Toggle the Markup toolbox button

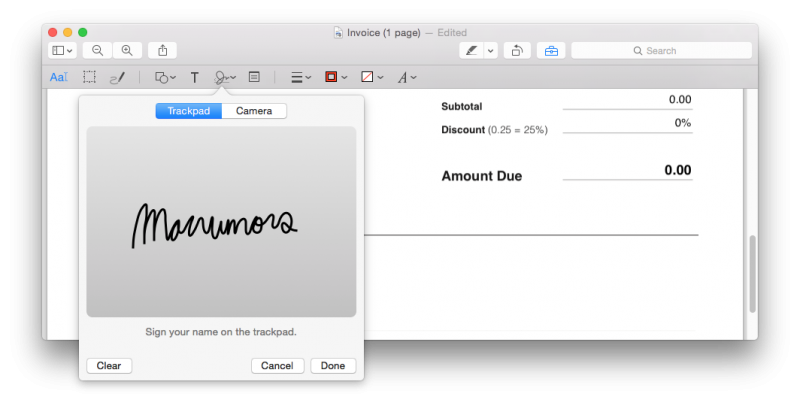pyautogui.click(x=549, y=50)
